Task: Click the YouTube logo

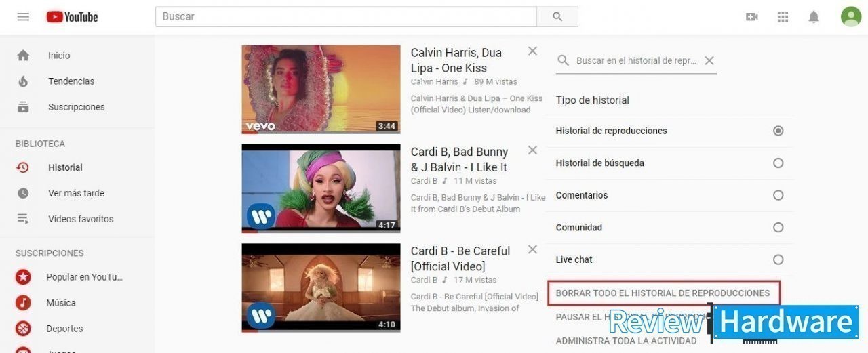Action: [72, 17]
